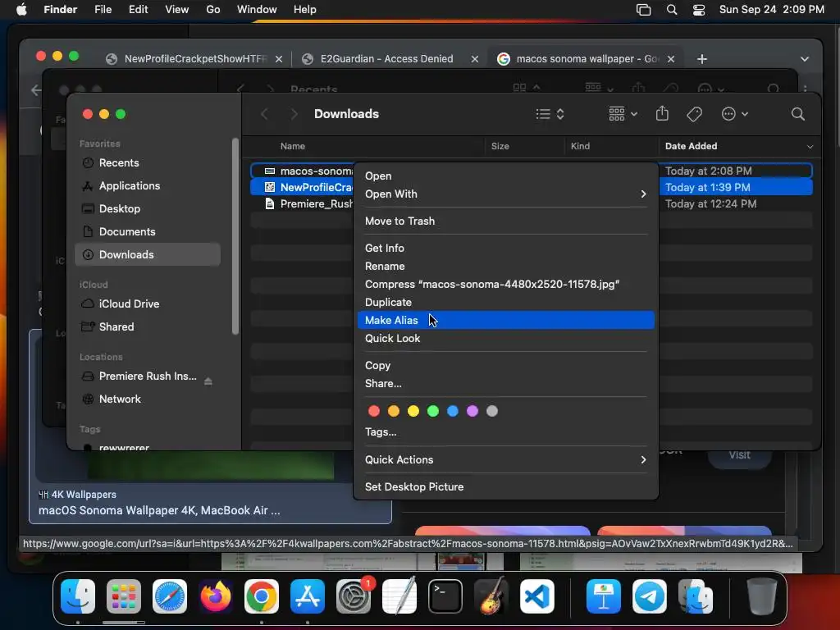Open Visual Studio Code in the Dock

536,596
